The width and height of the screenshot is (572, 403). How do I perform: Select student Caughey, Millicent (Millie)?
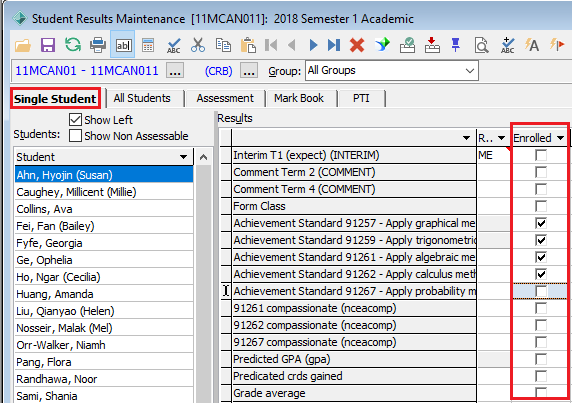pos(104,192)
